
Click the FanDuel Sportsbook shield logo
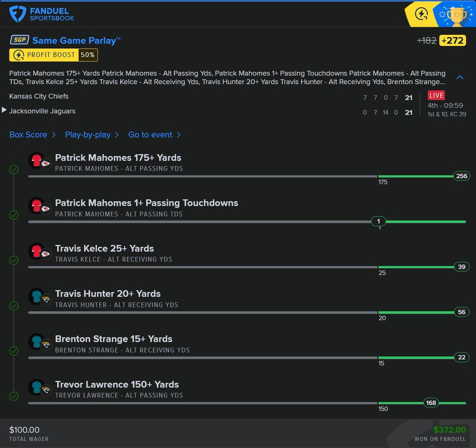click(17, 14)
